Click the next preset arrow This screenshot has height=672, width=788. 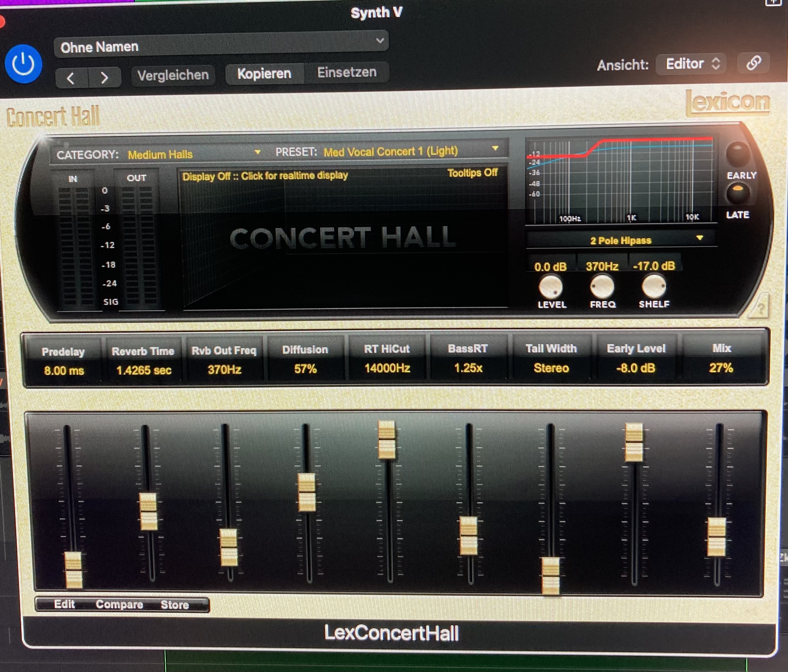[x=104, y=78]
